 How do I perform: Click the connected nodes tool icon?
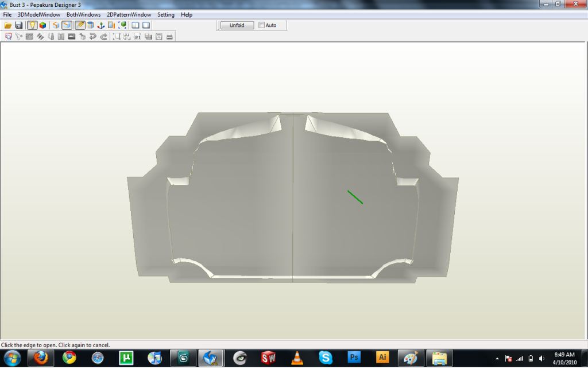(19, 36)
